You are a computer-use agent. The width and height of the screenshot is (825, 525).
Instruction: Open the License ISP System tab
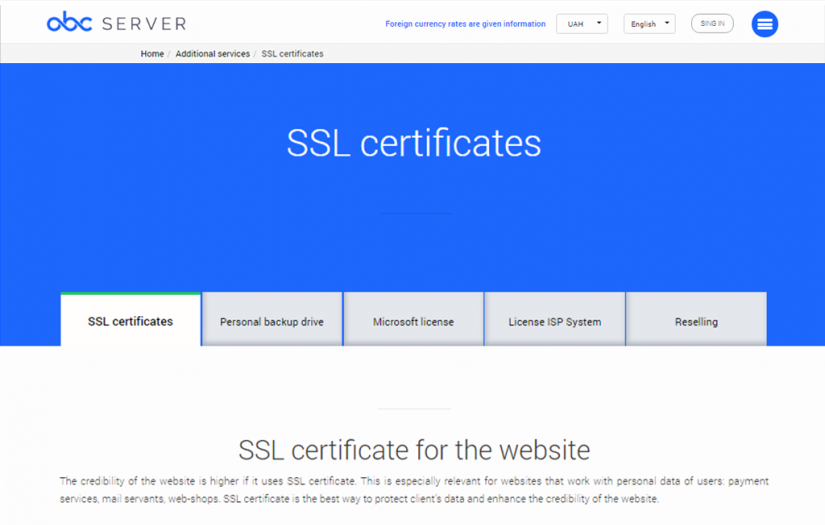555,319
